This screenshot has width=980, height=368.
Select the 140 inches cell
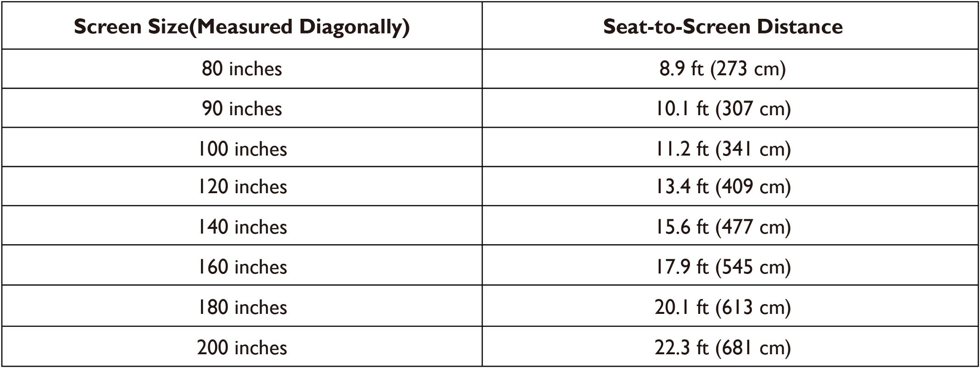tap(242, 226)
